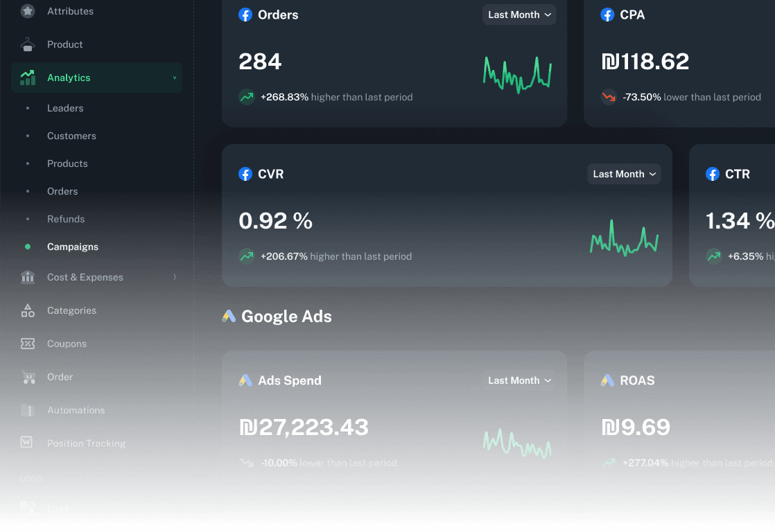775x532 pixels.
Task: Click the Automations icon
Action: (x=28, y=410)
